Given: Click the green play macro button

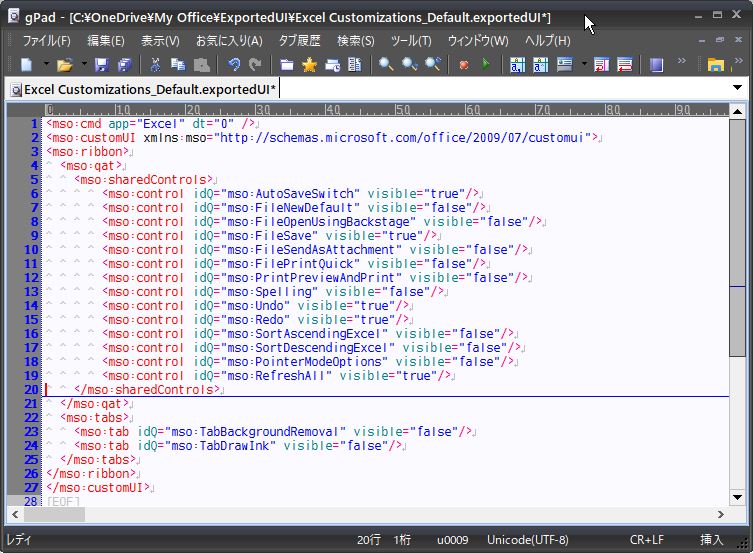Looking at the screenshot, I should [x=486, y=64].
